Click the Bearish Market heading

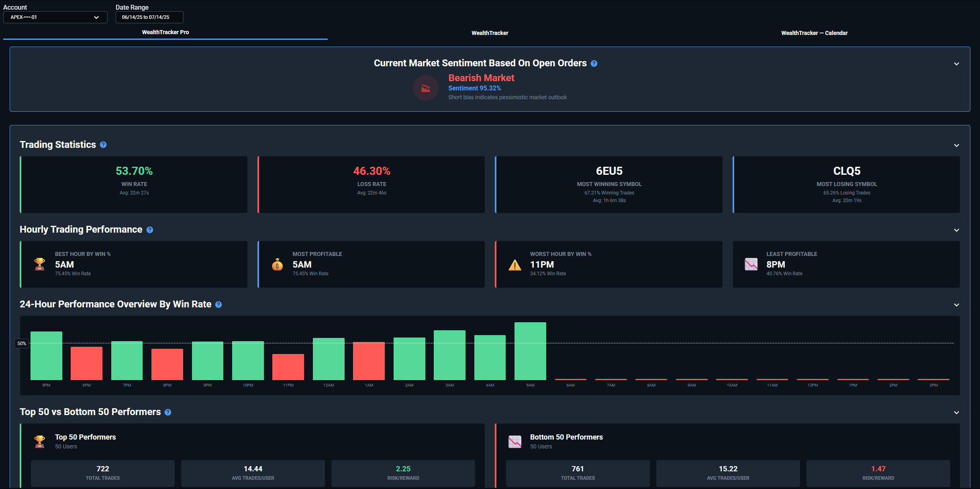click(481, 78)
